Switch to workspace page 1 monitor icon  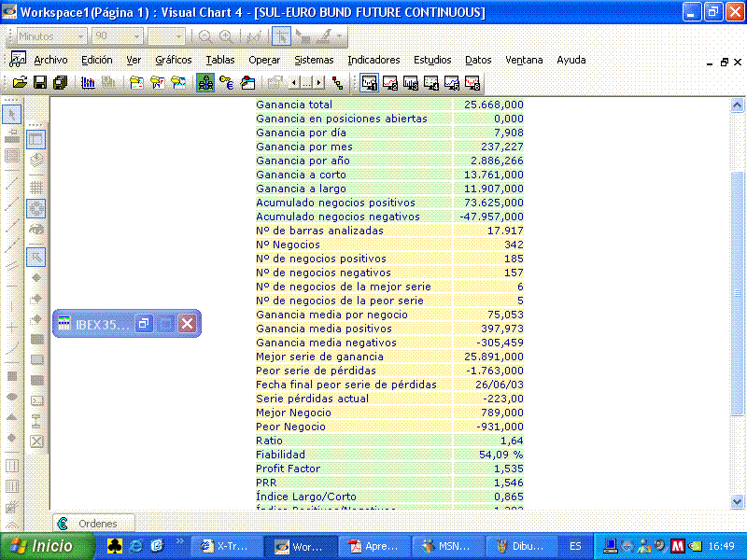tap(369, 83)
